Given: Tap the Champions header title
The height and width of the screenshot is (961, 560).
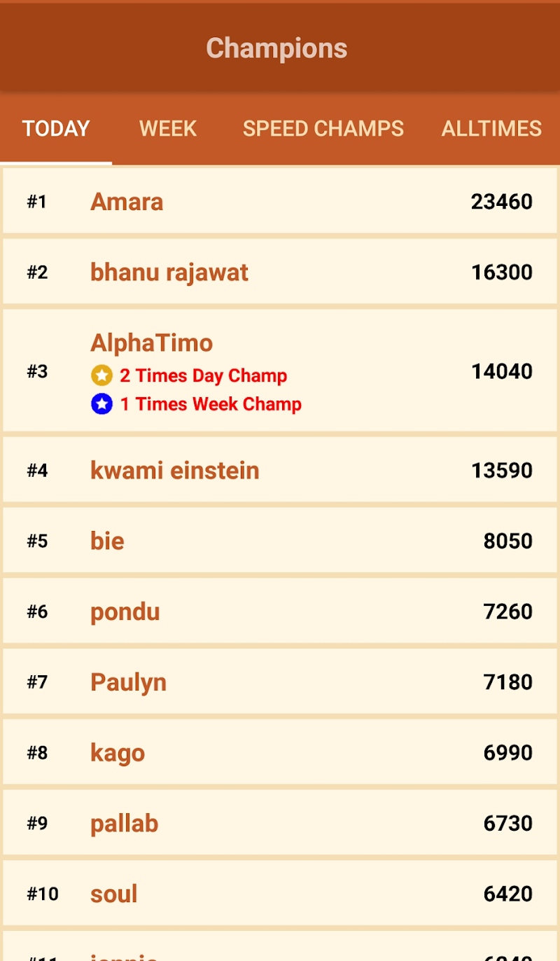Looking at the screenshot, I should 276,48.
